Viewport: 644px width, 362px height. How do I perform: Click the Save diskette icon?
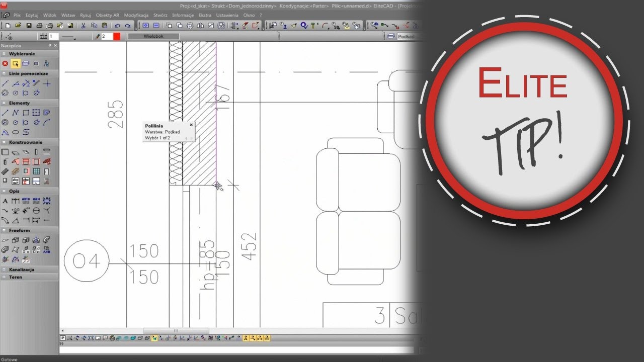pos(29,25)
